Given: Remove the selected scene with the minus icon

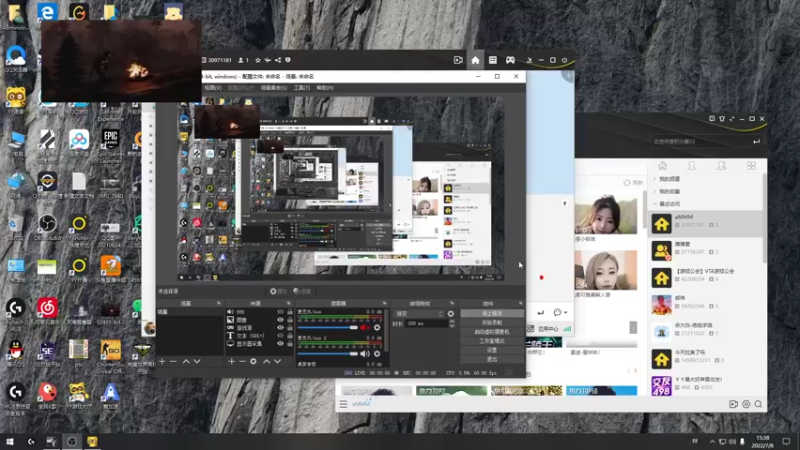Looking at the screenshot, I should [x=173, y=361].
